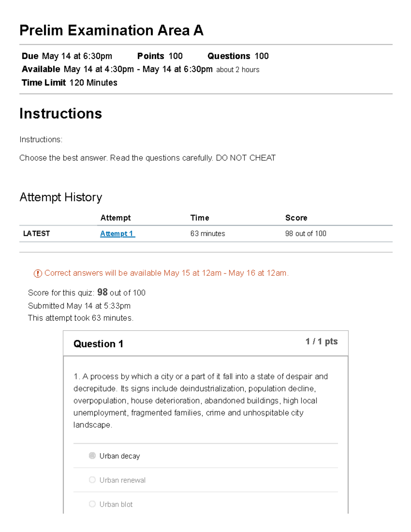Click the 1 / 1 pts label
Image resolution: width=411 pixels, height=532 pixels.
click(x=321, y=342)
